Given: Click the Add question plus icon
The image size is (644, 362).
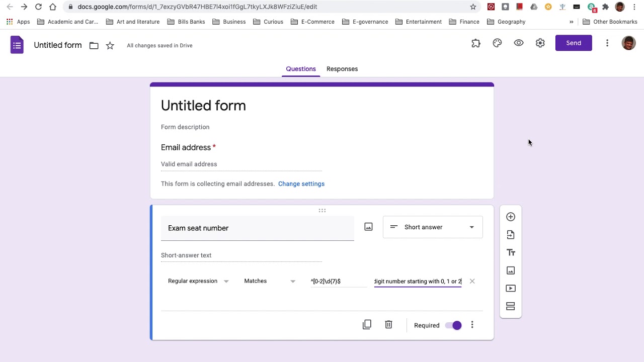Looking at the screenshot, I should click(x=511, y=217).
